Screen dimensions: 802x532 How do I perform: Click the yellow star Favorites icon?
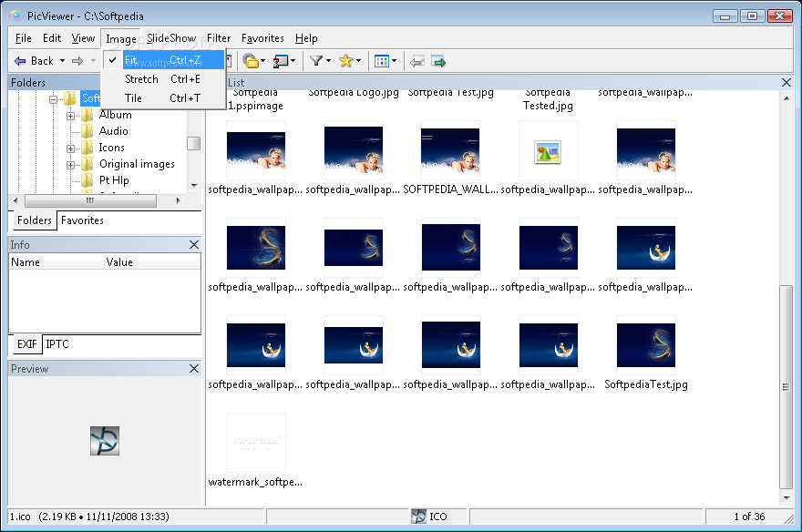[346, 61]
